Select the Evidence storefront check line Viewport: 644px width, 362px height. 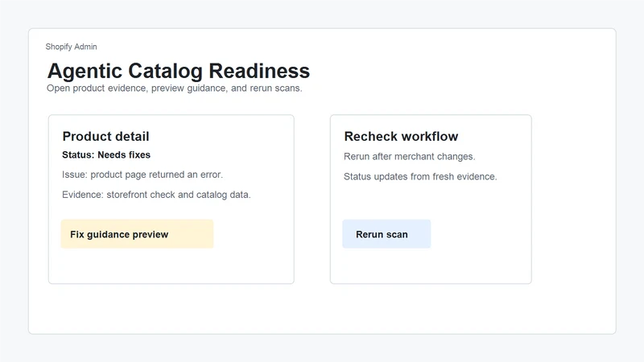156,195
